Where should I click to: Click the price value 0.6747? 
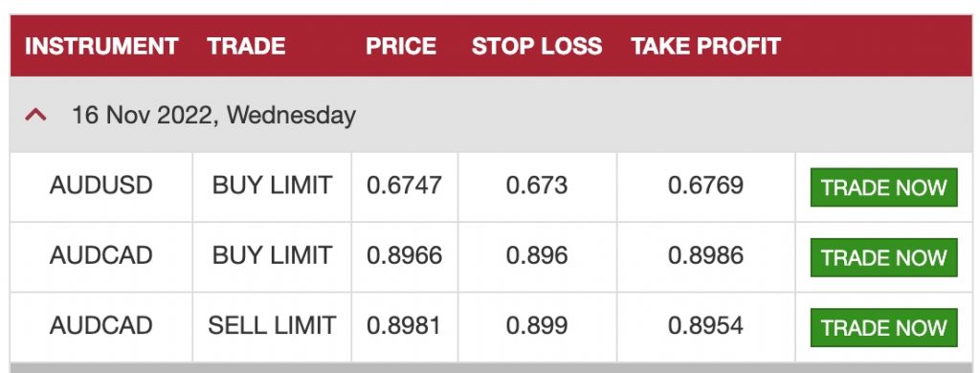click(x=405, y=186)
